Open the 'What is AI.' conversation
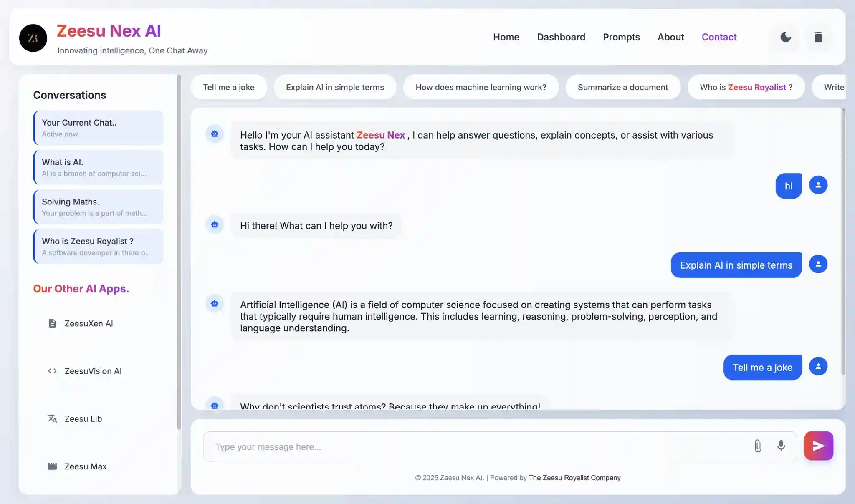Screen dimensions: 855x504 click(x=98, y=167)
